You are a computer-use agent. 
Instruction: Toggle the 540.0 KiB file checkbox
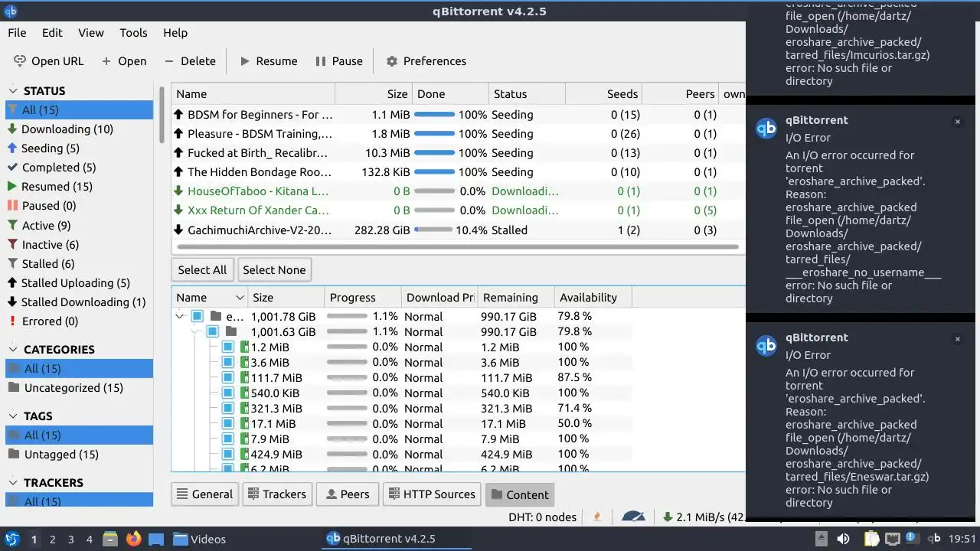(227, 393)
